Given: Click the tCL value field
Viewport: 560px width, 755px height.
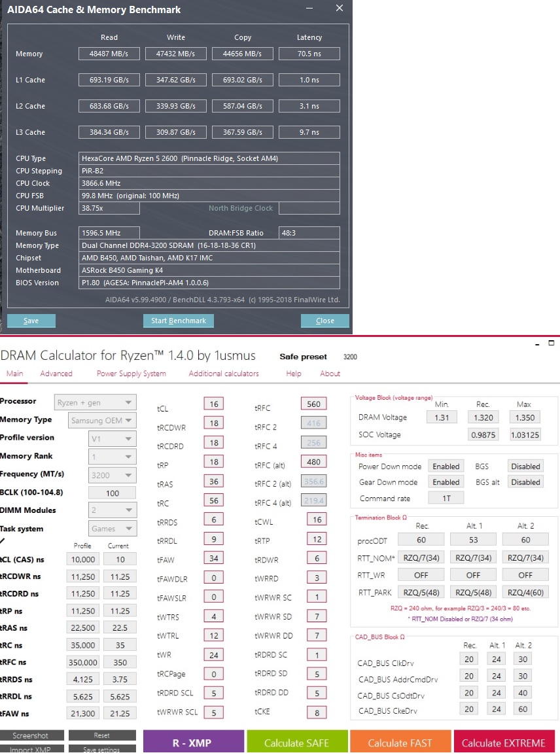Looking at the screenshot, I should click(x=214, y=404).
